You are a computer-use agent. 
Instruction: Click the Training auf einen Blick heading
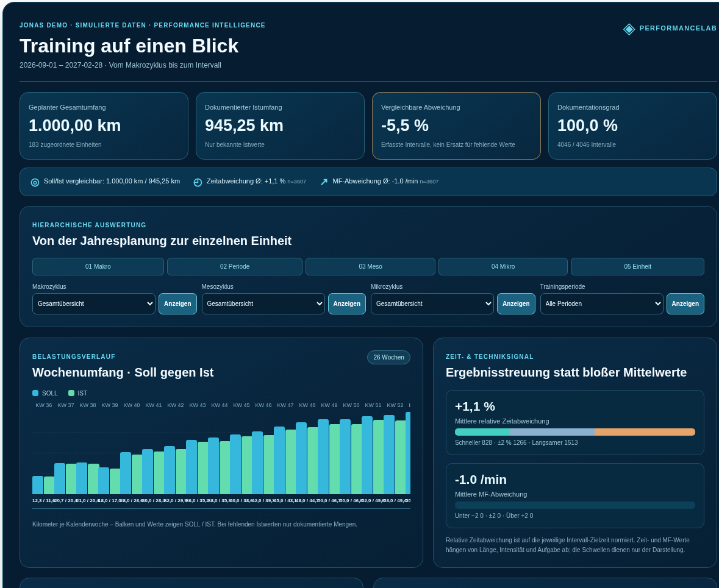coord(129,46)
